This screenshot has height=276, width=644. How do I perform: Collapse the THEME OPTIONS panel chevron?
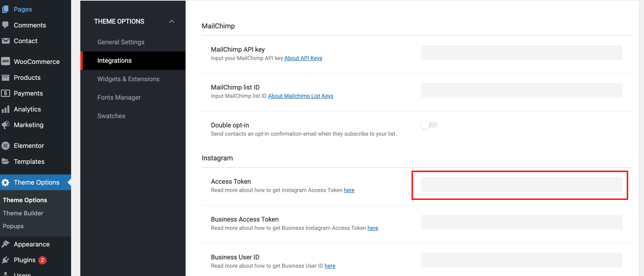[172, 22]
